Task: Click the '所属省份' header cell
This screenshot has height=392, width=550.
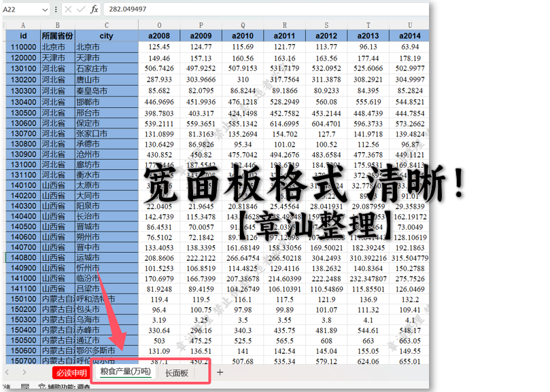Action: [x=58, y=36]
